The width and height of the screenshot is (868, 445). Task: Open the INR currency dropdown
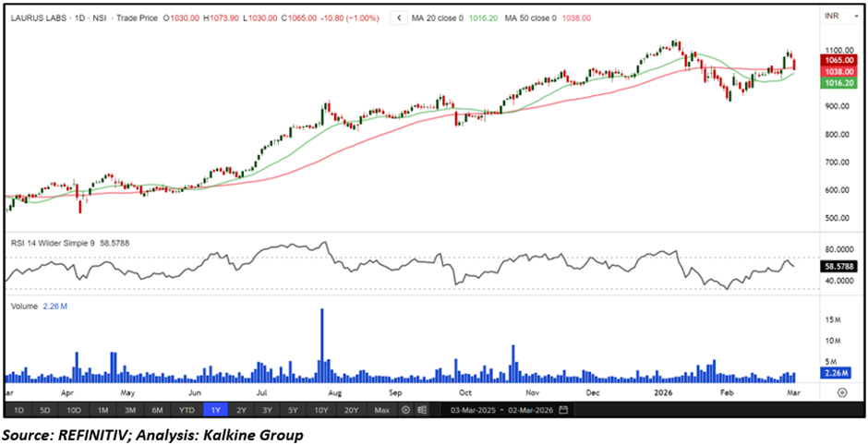(834, 17)
